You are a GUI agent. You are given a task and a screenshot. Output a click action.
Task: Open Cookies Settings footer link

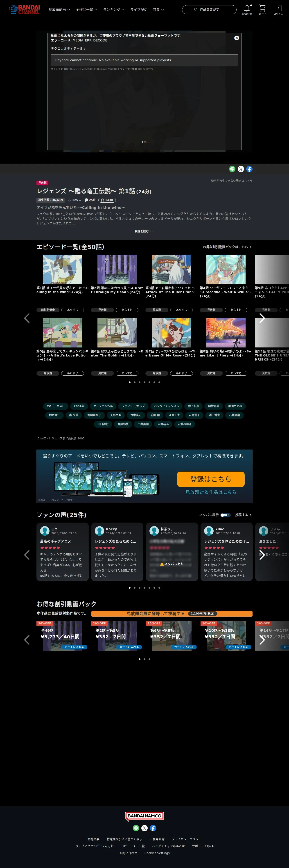157,853
